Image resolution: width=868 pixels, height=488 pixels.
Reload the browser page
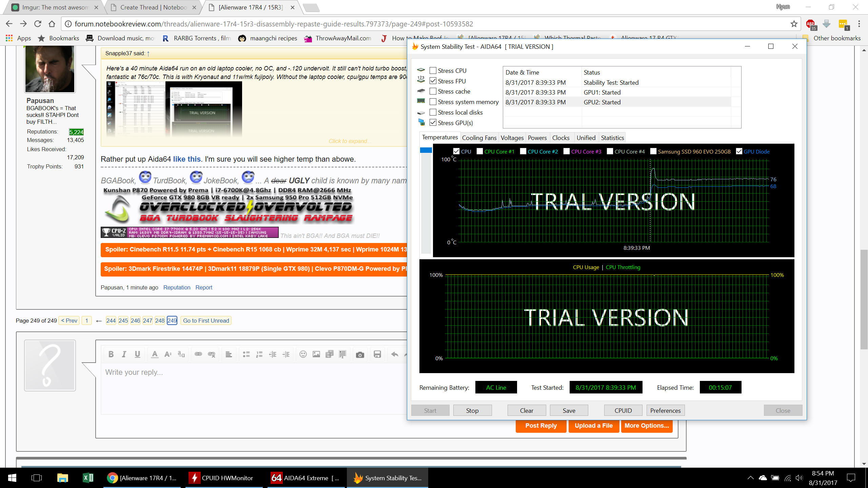[37, 24]
